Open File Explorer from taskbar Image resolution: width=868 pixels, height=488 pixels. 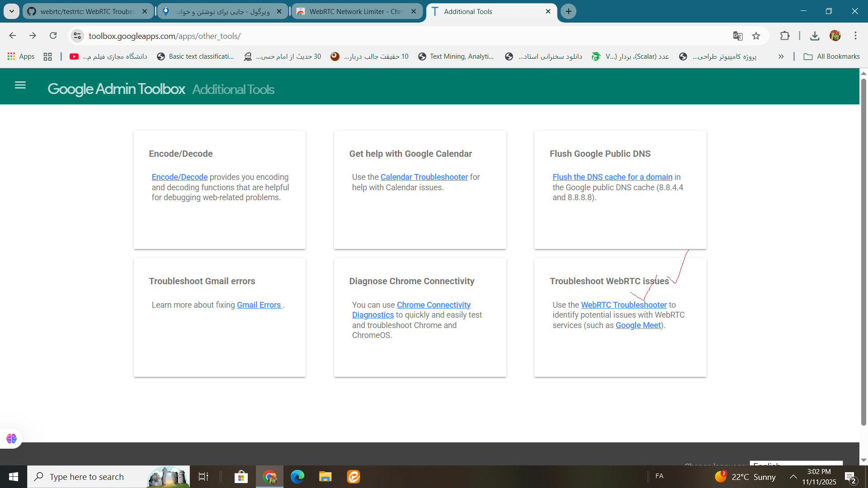click(325, 477)
